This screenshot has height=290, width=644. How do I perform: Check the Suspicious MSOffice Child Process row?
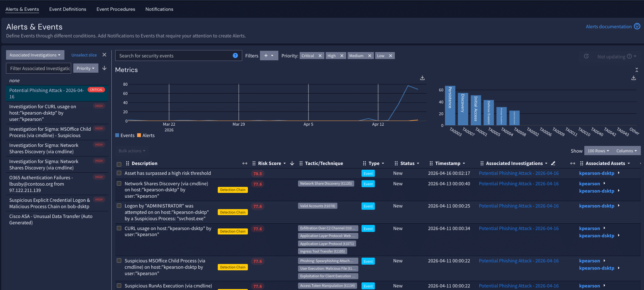coord(119,260)
